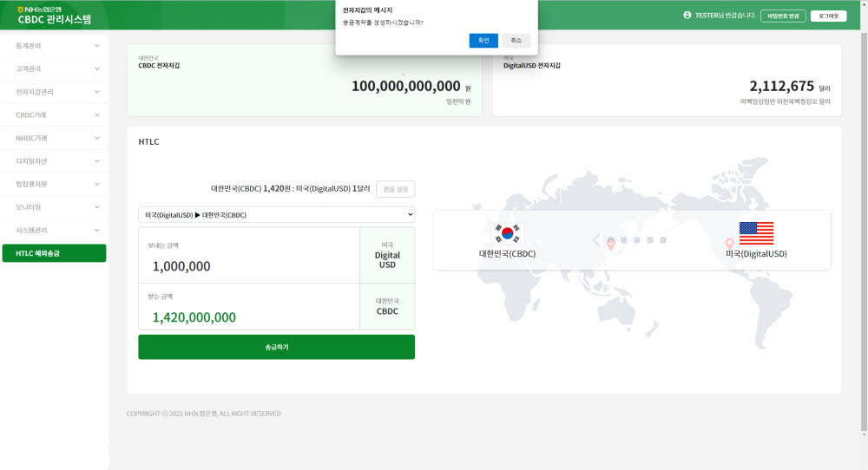Open the remittance direction dropdown
Screen dimensions: 868x470
click(x=276, y=214)
